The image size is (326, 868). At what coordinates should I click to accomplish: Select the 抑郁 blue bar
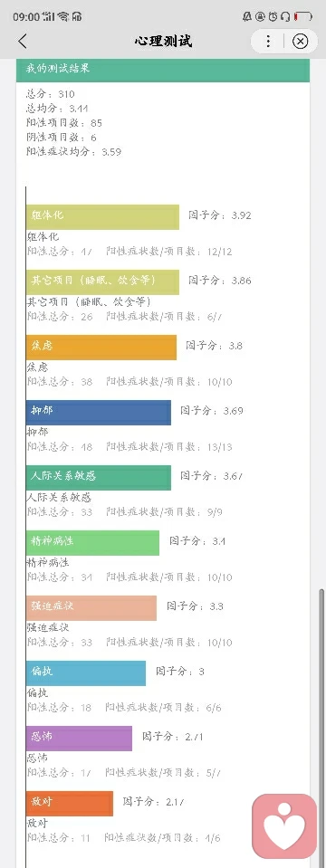pos(99,413)
